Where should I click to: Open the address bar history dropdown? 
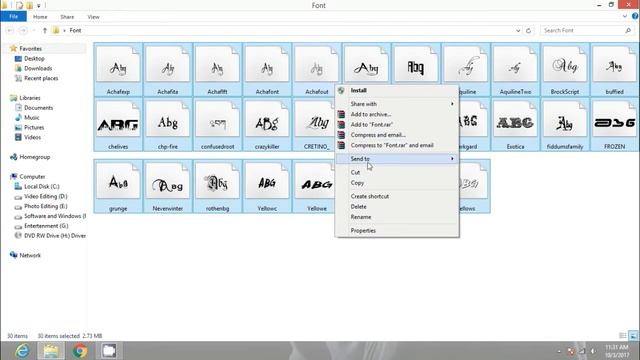[518, 31]
